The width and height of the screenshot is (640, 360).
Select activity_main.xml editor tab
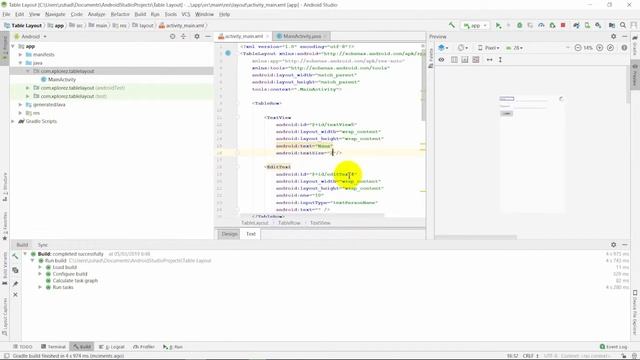(x=244, y=36)
